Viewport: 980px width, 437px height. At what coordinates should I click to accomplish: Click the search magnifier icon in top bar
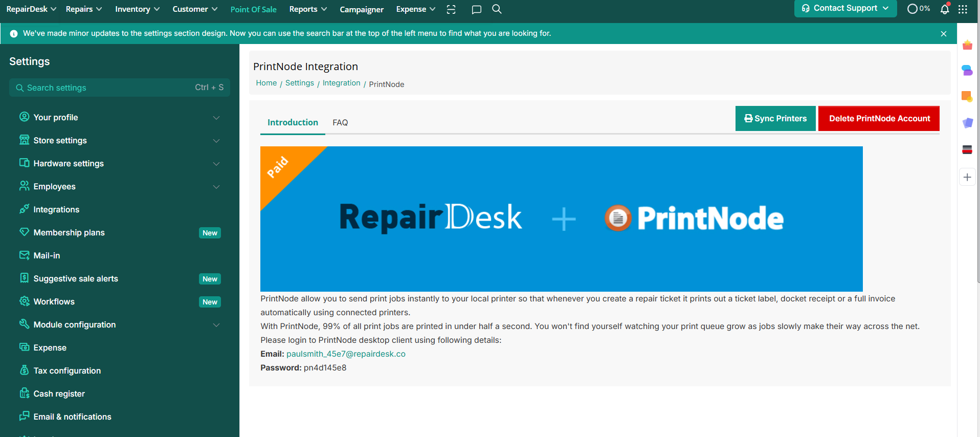497,9
